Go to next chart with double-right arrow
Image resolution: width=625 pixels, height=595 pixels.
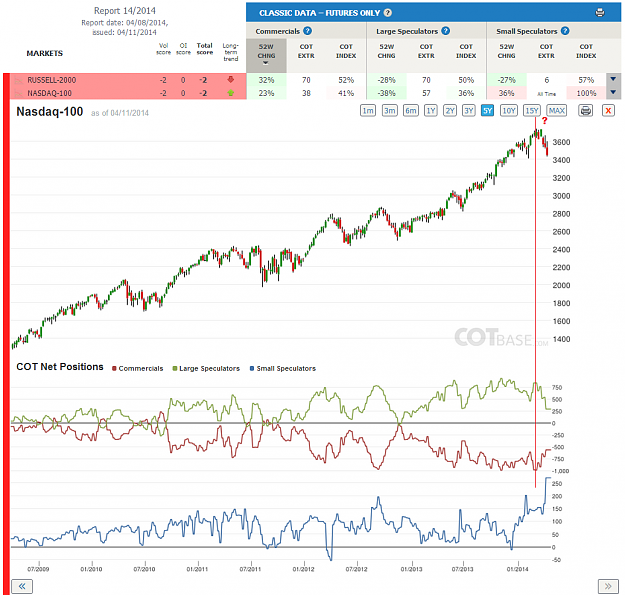tap(608, 586)
